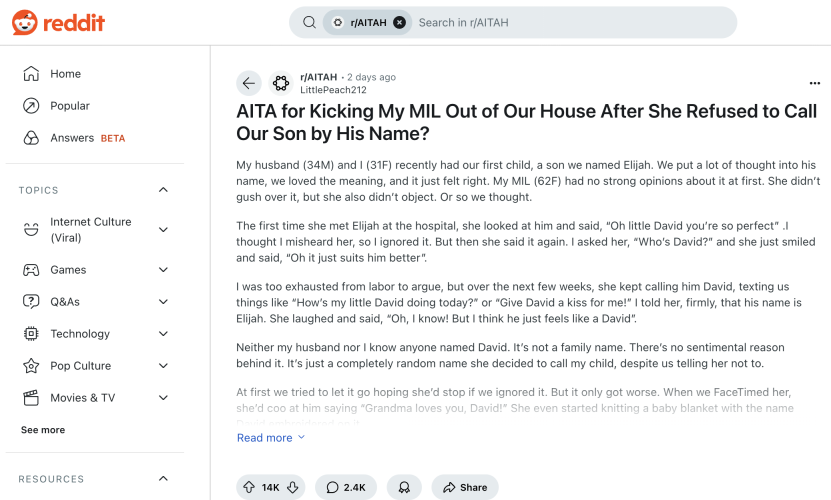Give an award to the post

coord(404,487)
